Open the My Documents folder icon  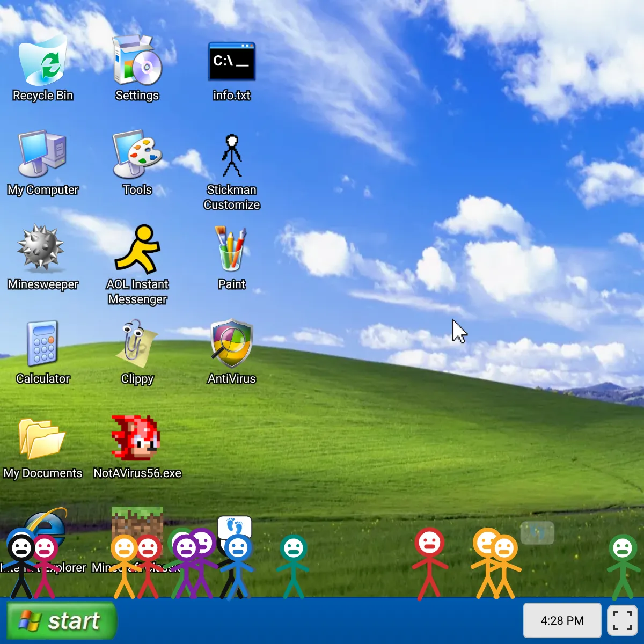[x=42, y=439]
